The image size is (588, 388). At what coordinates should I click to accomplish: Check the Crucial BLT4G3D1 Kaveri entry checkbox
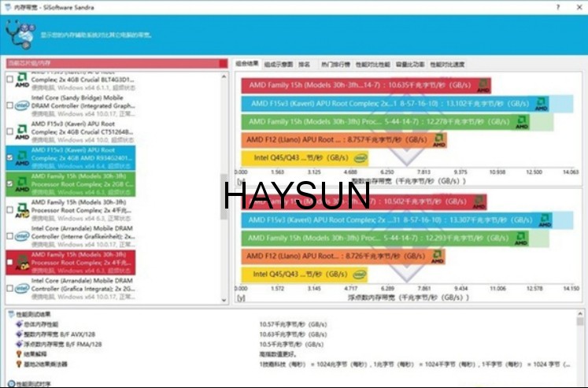pyautogui.click(x=10, y=79)
